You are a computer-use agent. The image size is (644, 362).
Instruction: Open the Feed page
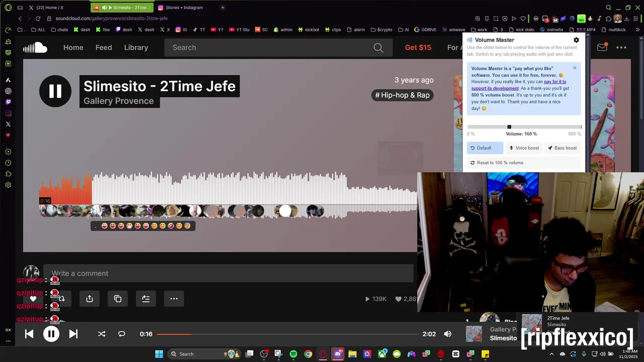point(104,47)
